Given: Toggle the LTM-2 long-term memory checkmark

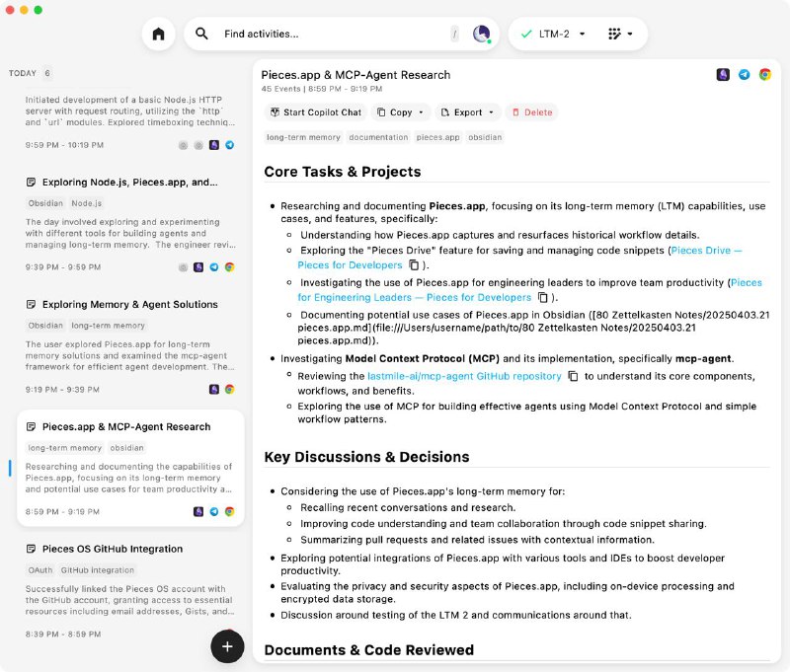Looking at the screenshot, I should point(526,34).
